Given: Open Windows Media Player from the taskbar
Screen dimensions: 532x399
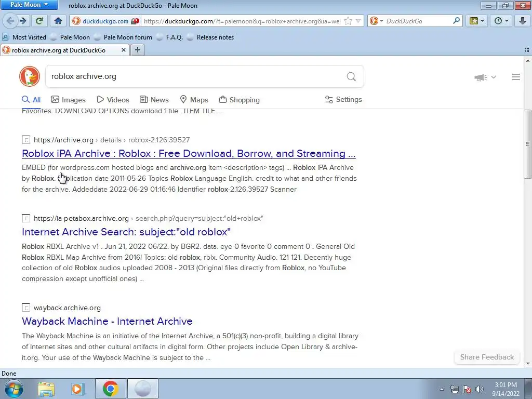Looking at the screenshot, I should click(x=78, y=389).
